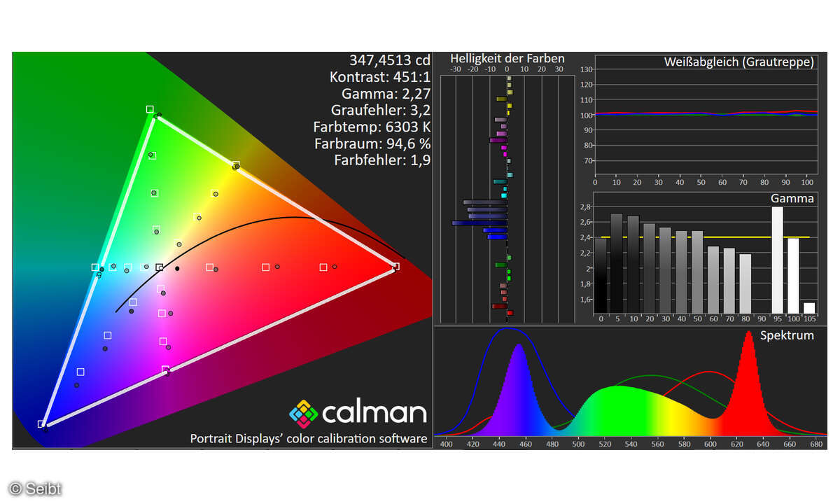Image resolution: width=840 pixels, height=504 pixels.
Task: Select the Helligkeit der Farben chart title
Action: [507, 59]
